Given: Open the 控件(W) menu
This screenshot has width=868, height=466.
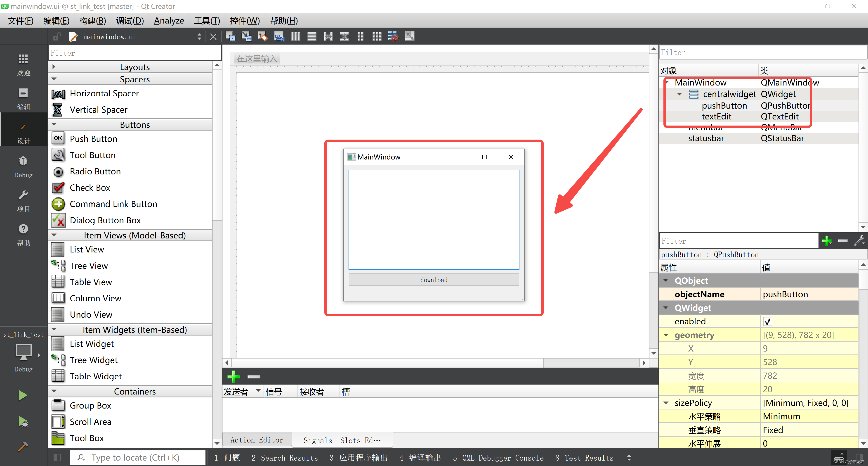Looking at the screenshot, I should click(x=245, y=21).
